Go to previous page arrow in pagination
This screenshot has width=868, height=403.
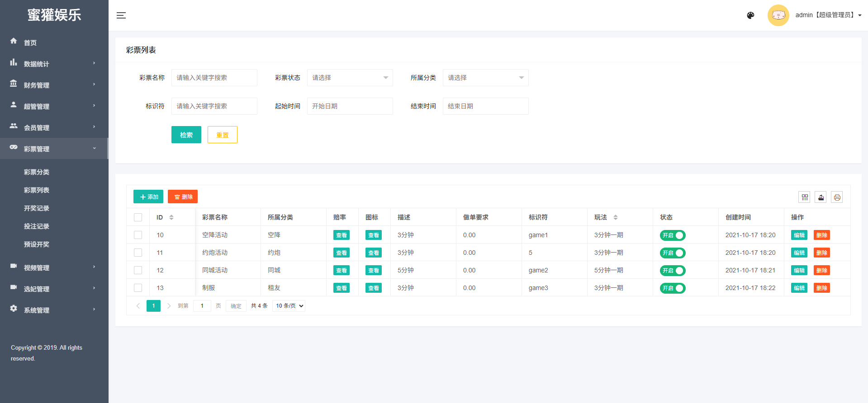(138, 306)
